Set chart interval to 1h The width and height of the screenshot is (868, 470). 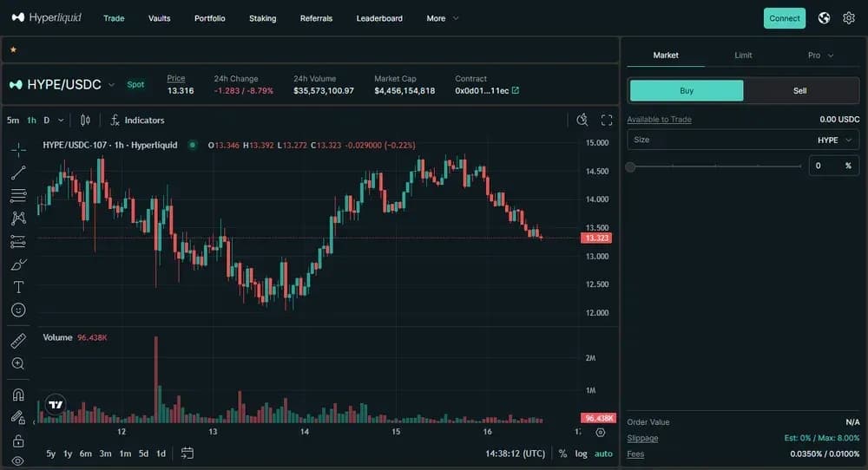[x=31, y=120]
